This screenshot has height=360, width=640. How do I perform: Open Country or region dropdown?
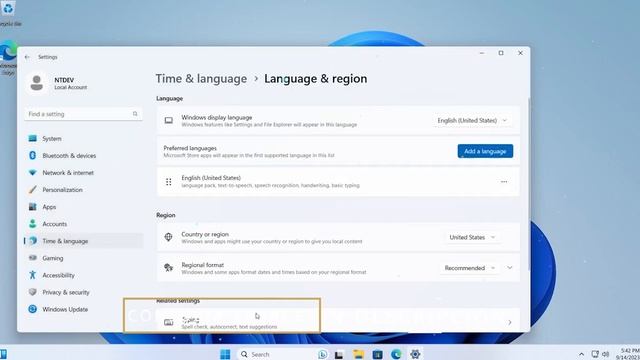click(x=472, y=237)
